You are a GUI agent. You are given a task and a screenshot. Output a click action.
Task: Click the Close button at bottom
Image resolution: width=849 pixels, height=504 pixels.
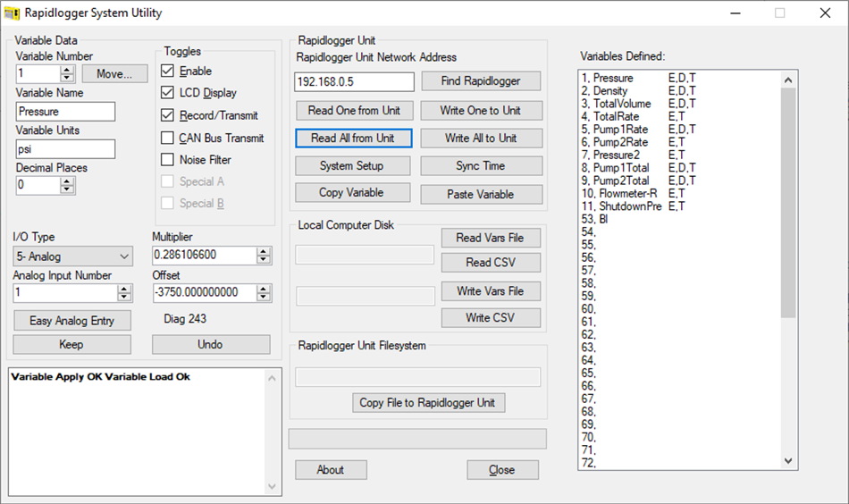(x=502, y=470)
